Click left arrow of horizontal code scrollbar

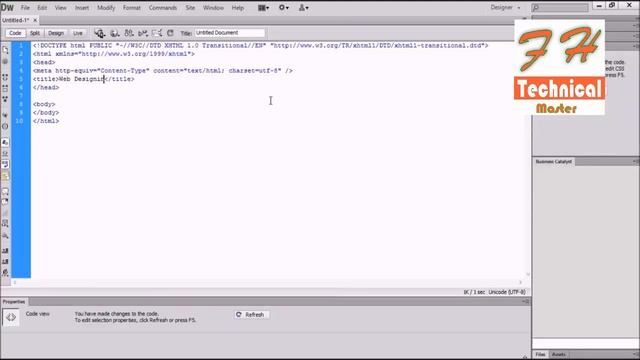(15, 282)
